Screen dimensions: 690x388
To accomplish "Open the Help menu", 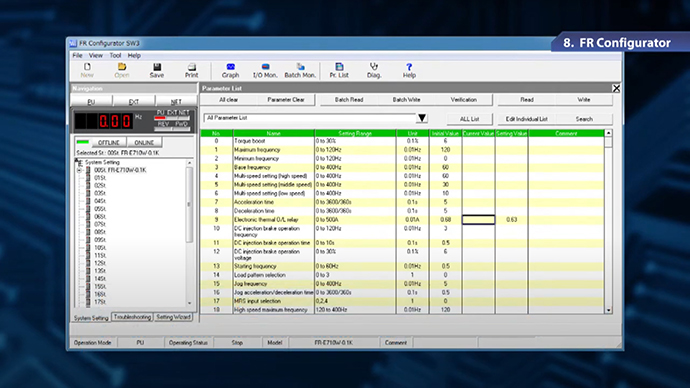I will pyautogui.click(x=134, y=55).
